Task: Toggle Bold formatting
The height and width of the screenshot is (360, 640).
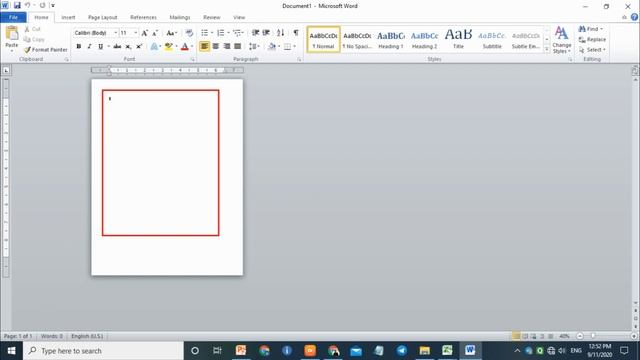Action: click(x=78, y=46)
